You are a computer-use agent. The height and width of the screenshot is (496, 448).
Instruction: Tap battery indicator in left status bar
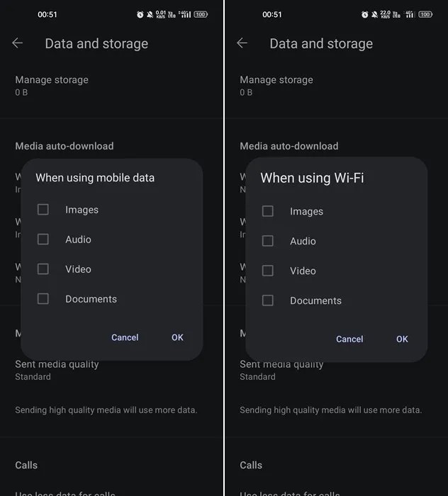click(201, 14)
